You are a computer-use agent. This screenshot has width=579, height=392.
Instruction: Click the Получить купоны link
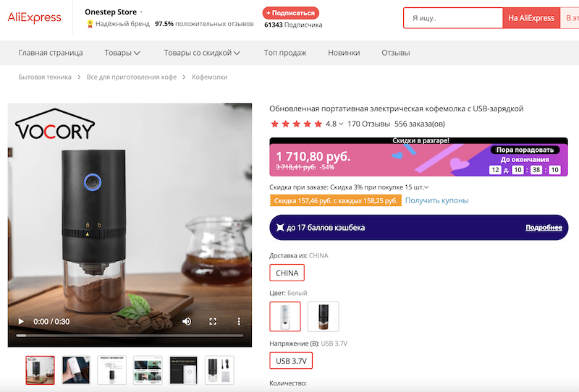click(436, 200)
